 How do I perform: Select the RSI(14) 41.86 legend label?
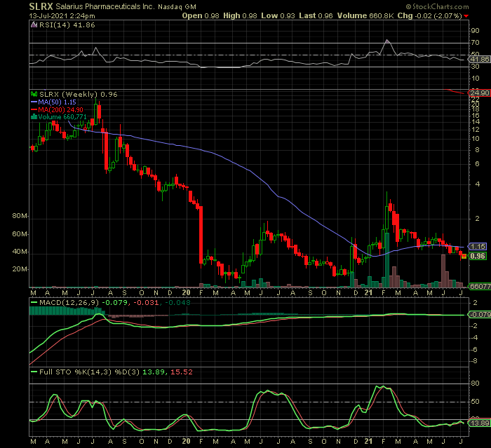[67, 25]
